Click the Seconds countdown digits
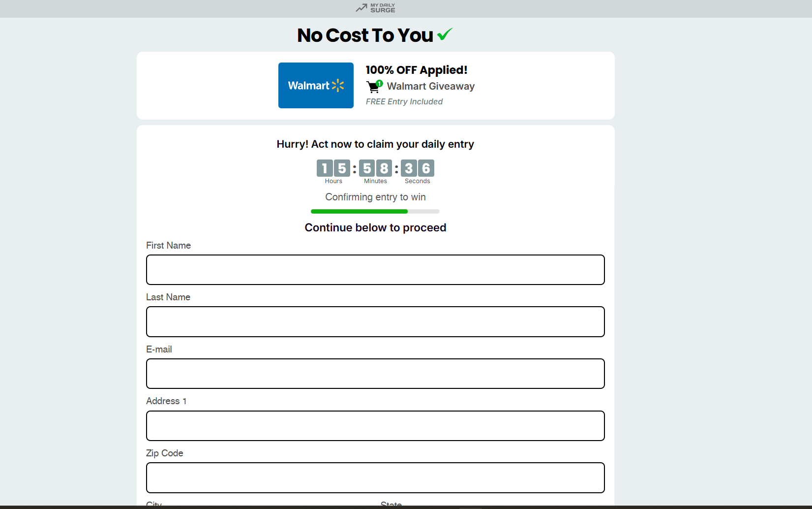The height and width of the screenshot is (509, 812). click(418, 168)
